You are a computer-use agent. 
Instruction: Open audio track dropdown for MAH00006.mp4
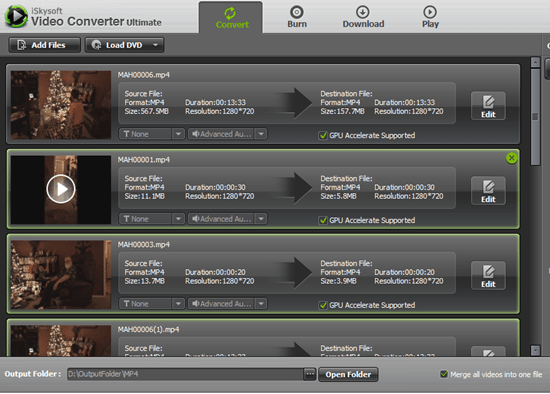tap(261, 134)
